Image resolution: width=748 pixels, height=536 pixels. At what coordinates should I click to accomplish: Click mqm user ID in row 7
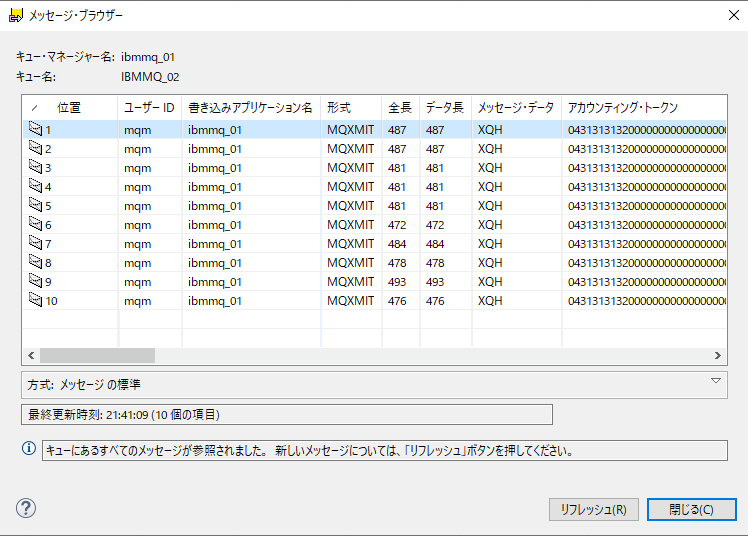click(137, 244)
